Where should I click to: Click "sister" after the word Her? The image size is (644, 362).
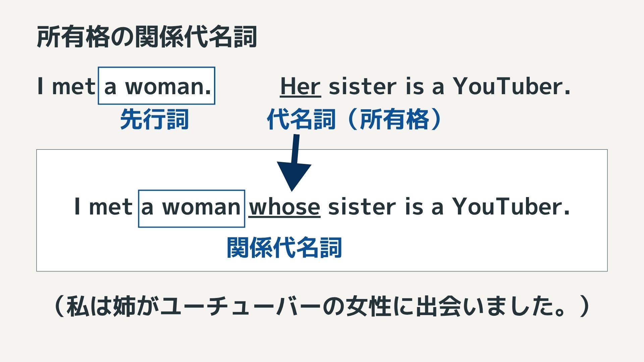[363, 86]
